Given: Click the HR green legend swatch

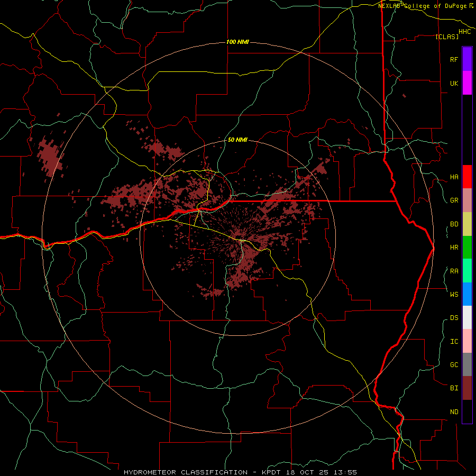Looking at the screenshot, I should 467,248.
